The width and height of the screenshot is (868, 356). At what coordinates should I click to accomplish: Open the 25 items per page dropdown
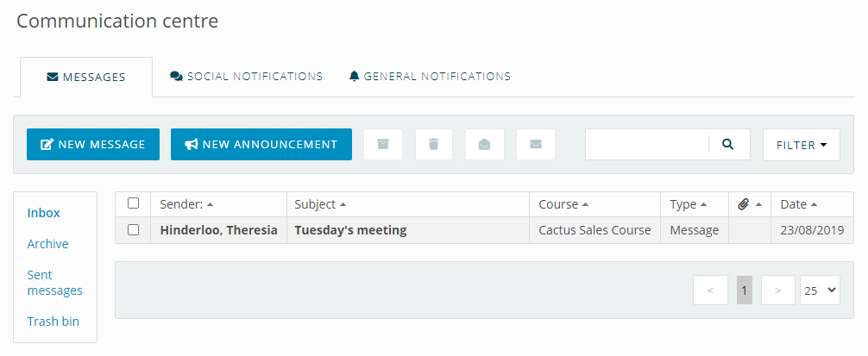coord(820,290)
